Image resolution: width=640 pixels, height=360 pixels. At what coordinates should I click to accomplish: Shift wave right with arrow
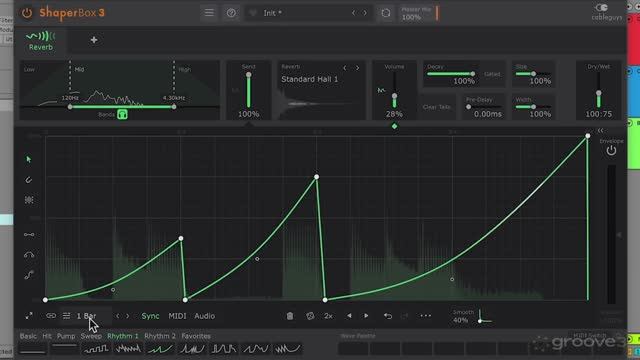(366, 316)
